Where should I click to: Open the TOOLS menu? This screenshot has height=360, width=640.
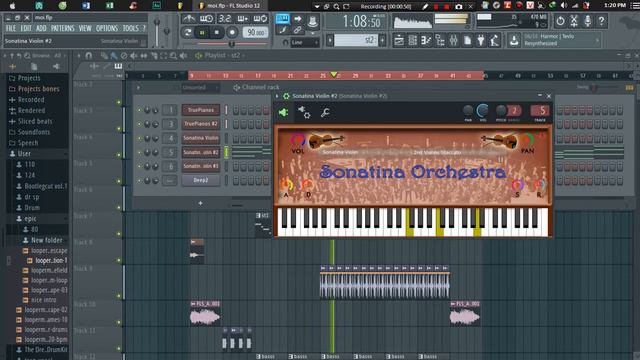(131, 29)
